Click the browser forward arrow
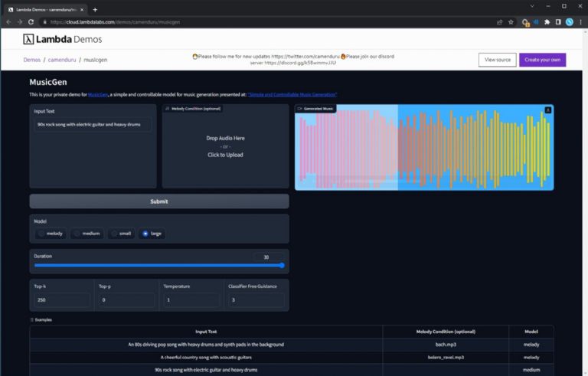The height and width of the screenshot is (376, 588). (x=20, y=22)
